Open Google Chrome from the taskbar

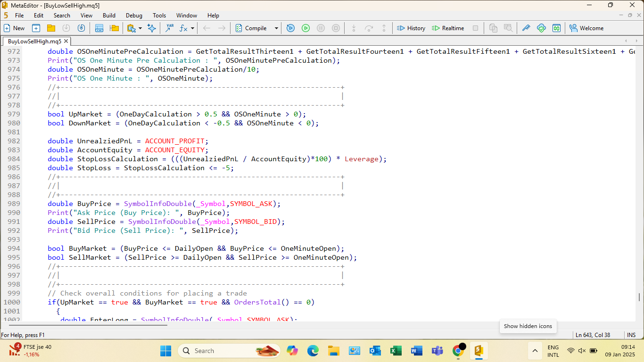[x=458, y=351]
